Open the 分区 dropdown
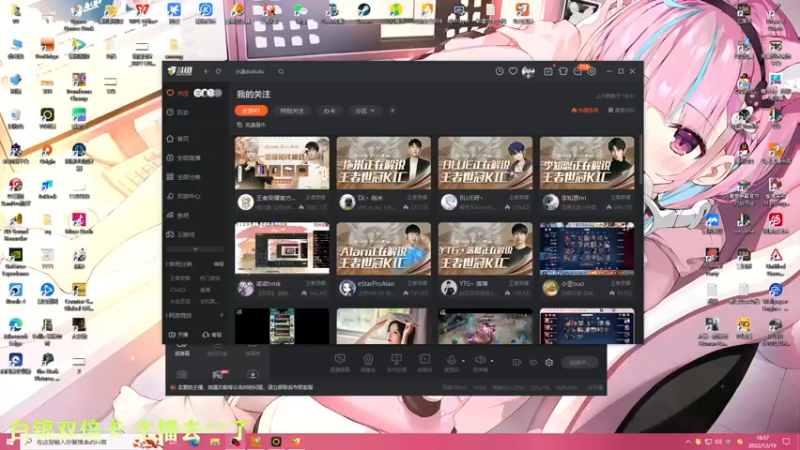This screenshot has height=450, width=800. (365, 111)
